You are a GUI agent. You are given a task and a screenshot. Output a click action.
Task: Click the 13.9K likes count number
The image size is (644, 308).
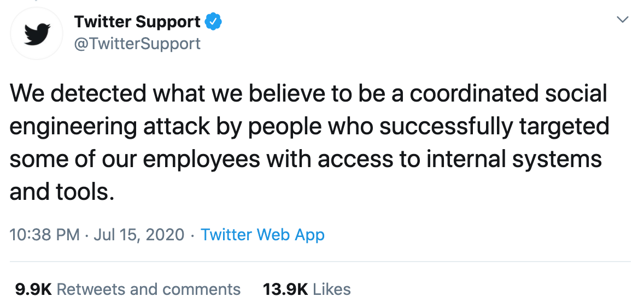(x=285, y=289)
